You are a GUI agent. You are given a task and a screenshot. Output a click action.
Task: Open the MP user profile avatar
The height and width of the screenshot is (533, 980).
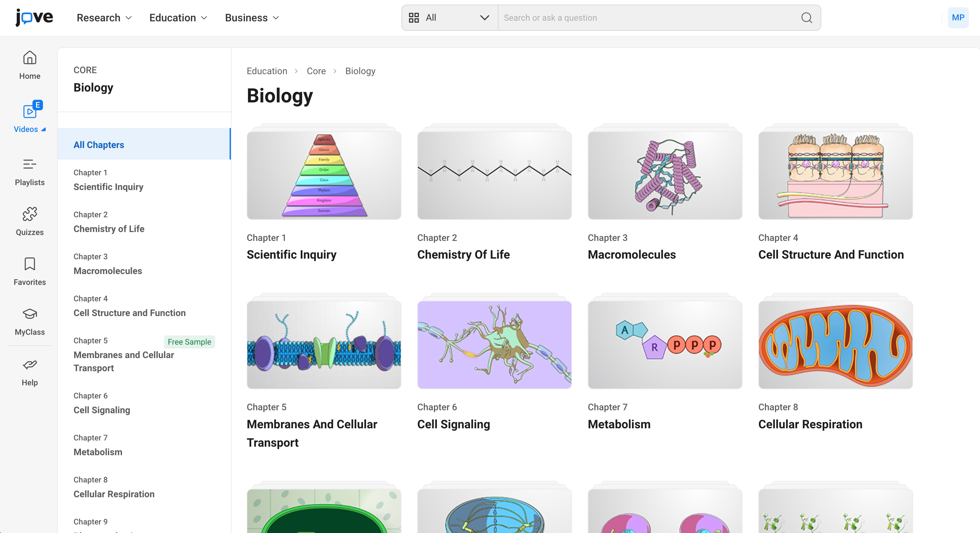click(958, 17)
